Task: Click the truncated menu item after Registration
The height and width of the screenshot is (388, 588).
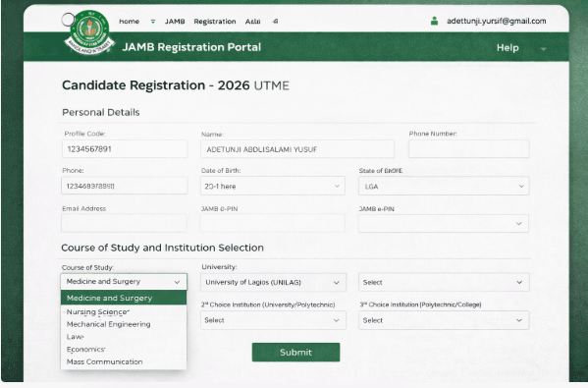Action: pyautogui.click(x=252, y=22)
